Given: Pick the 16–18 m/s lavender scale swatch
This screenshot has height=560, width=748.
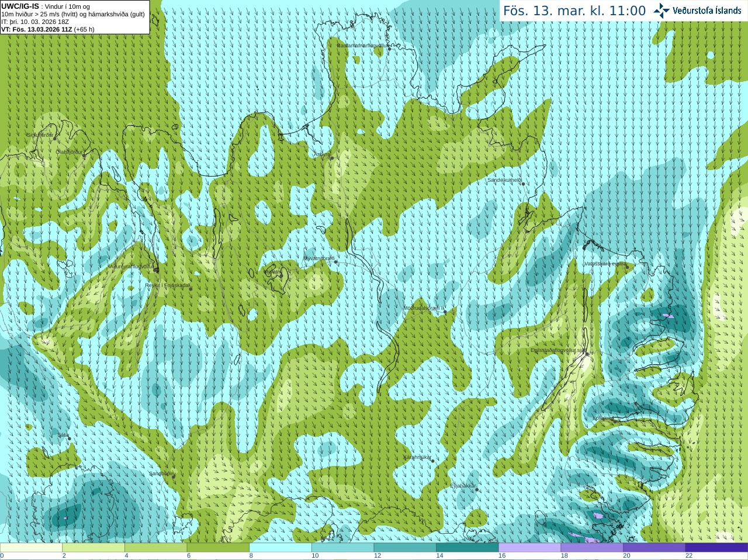Looking at the screenshot, I should [x=530, y=548].
